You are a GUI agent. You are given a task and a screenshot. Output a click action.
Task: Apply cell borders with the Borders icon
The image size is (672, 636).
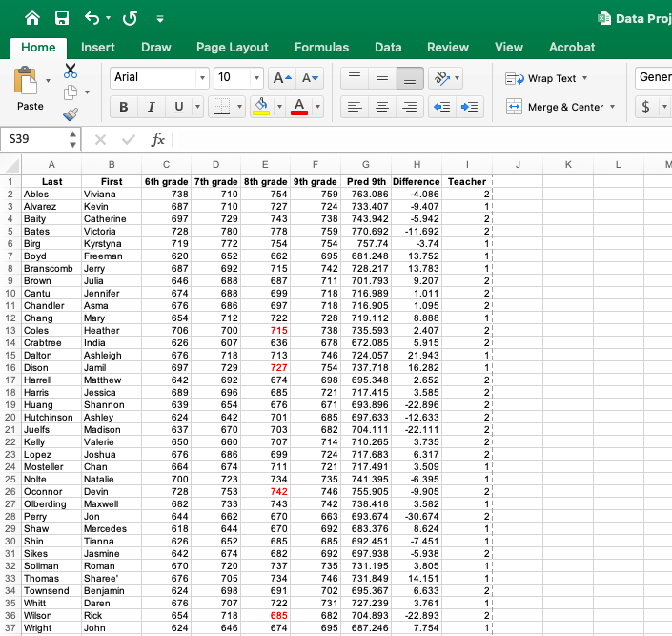[x=221, y=107]
